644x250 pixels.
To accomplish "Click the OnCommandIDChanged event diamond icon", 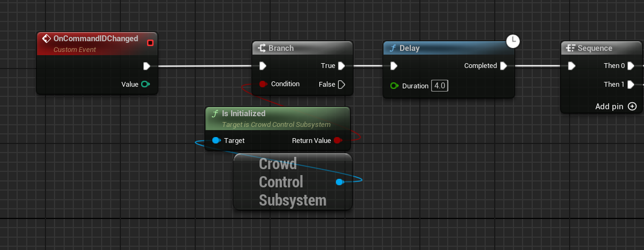I will [x=47, y=39].
